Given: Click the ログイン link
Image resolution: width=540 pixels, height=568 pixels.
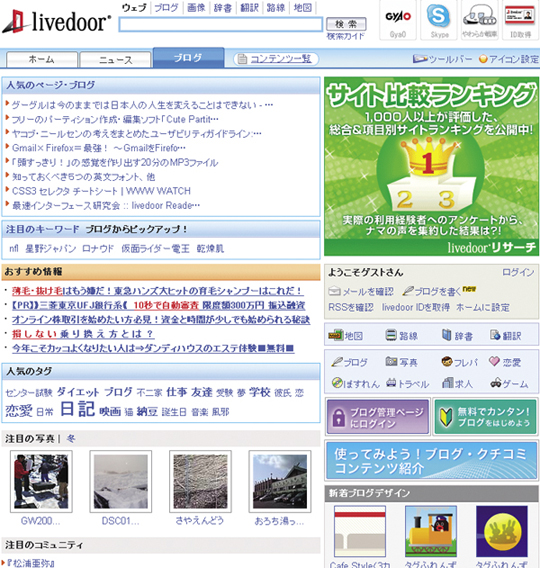Looking at the screenshot, I should point(518,272).
